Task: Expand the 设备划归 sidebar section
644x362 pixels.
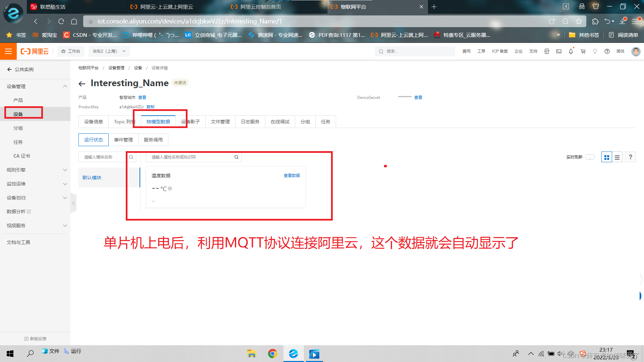Action: pos(65,198)
